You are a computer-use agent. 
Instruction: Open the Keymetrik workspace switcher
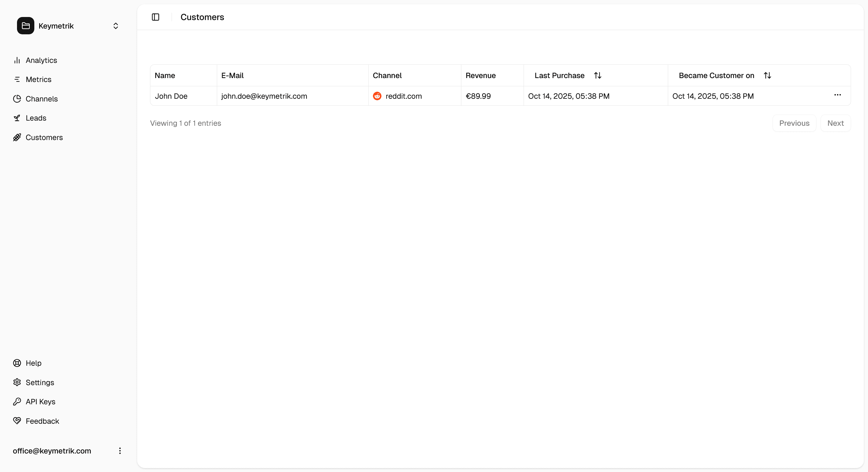pos(115,26)
